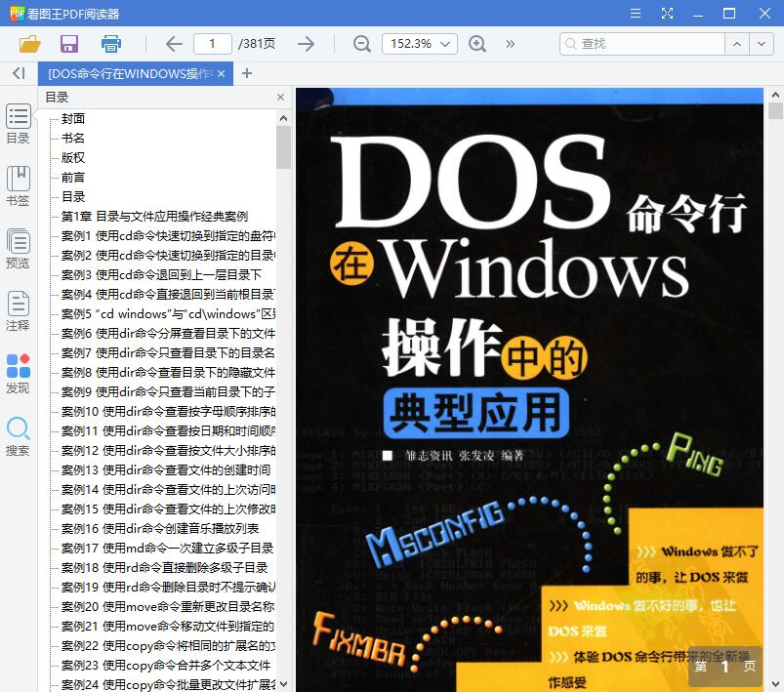Click the page number input field

point(213,44)
